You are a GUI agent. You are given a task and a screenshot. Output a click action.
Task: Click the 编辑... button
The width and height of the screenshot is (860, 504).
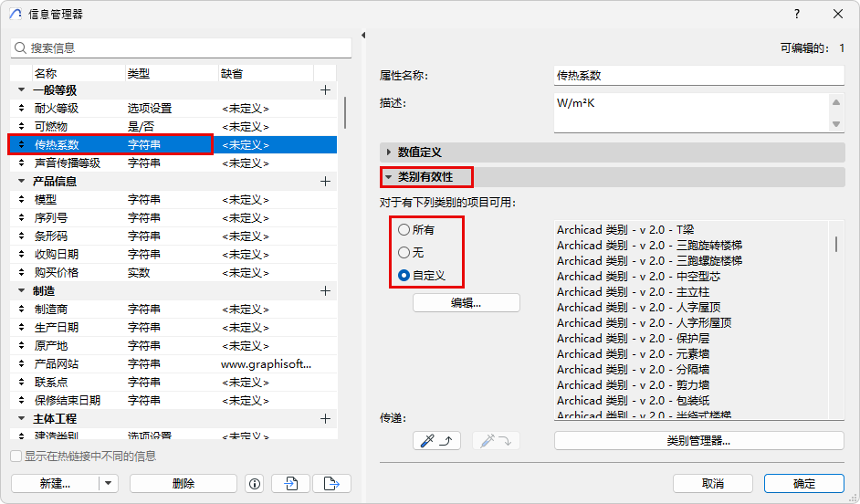(x=467, y=303)
